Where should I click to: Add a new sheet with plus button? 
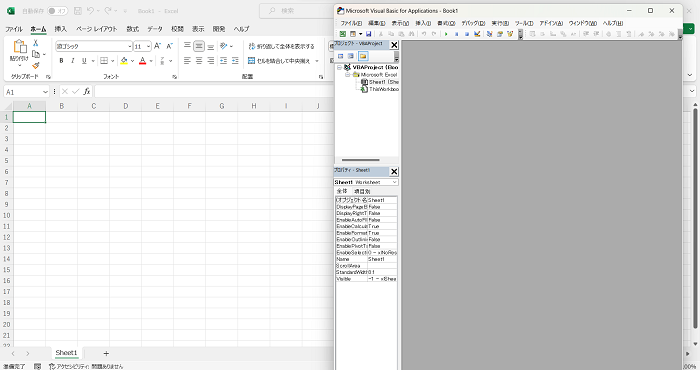point(106,353)
